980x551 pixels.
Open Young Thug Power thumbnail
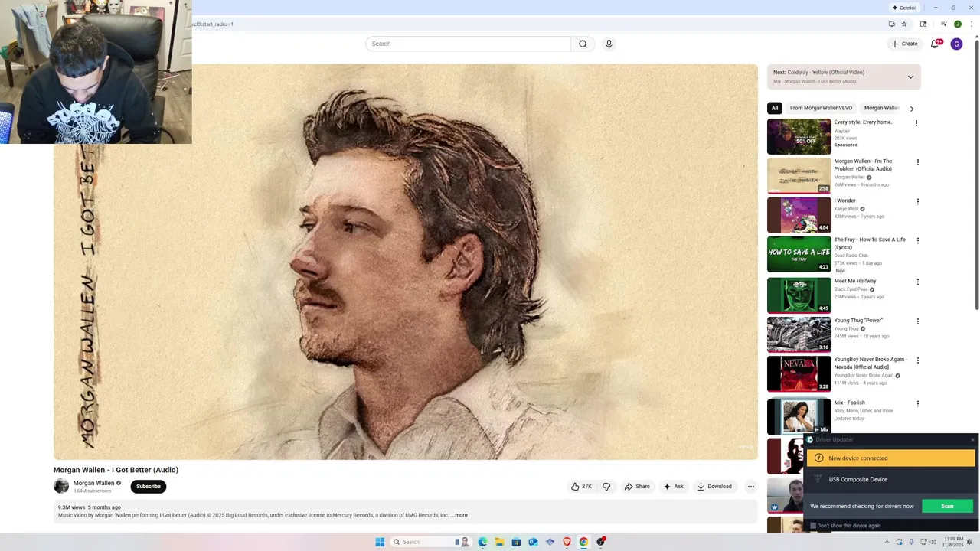coord(799,334)
